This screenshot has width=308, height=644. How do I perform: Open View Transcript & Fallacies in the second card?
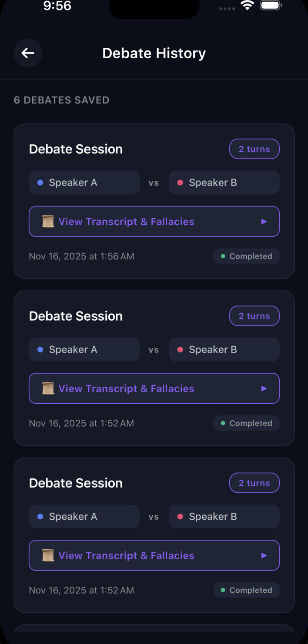tap(126, 388)
